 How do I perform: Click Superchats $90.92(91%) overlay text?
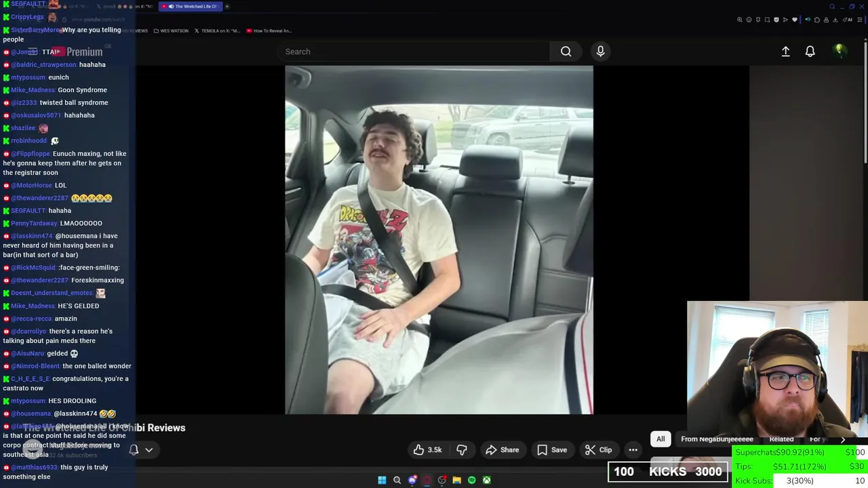click(x=780, y=452)
